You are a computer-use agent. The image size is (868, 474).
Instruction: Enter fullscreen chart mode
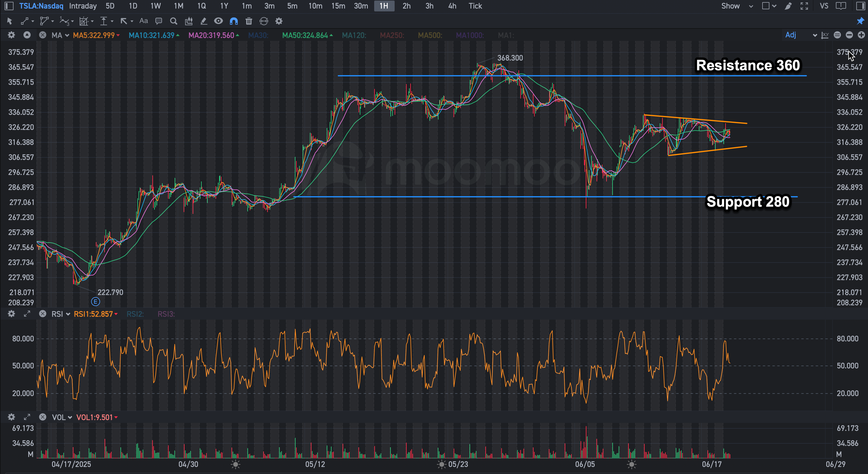(x=804, y=6)
